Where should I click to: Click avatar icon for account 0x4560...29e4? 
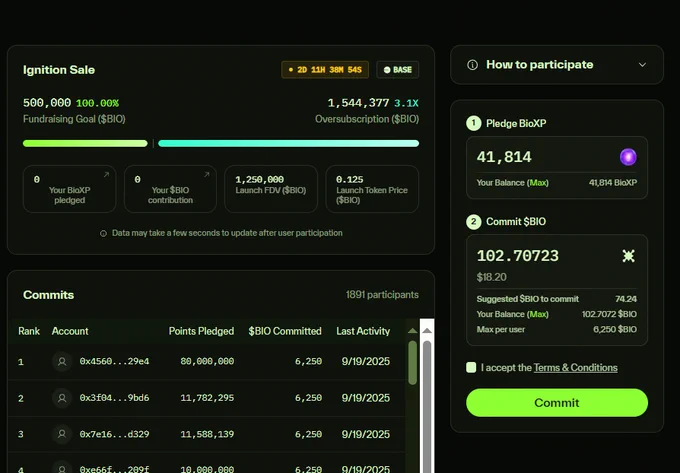click(62, 361)
